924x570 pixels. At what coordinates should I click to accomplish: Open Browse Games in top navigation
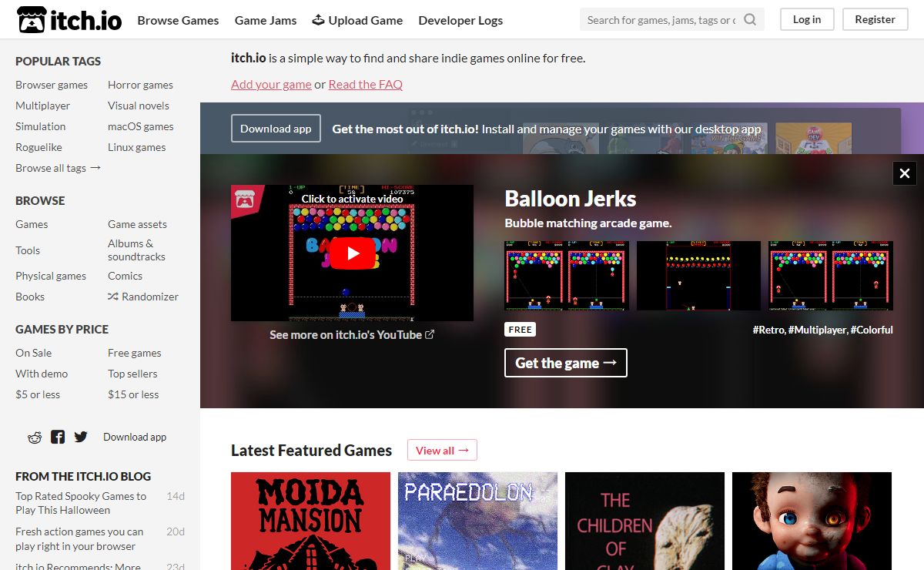[x=178, y=20]
